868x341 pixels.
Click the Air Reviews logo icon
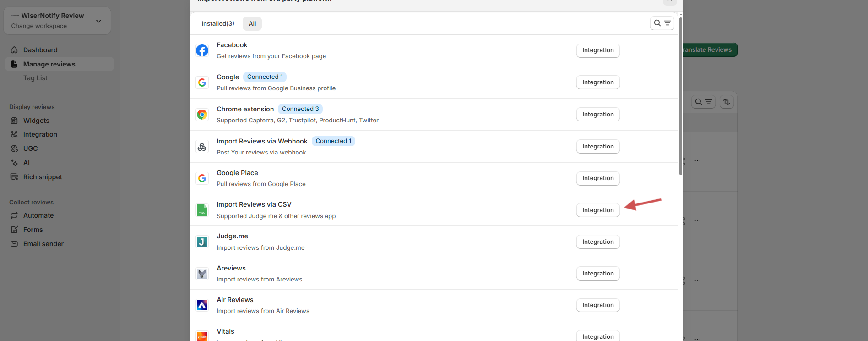[x=202, y=305]
